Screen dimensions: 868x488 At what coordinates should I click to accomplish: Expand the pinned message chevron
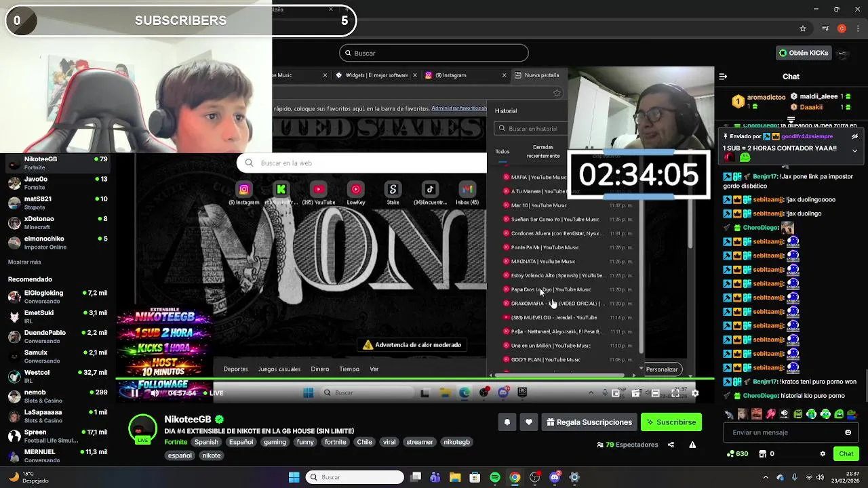(854, 150)
